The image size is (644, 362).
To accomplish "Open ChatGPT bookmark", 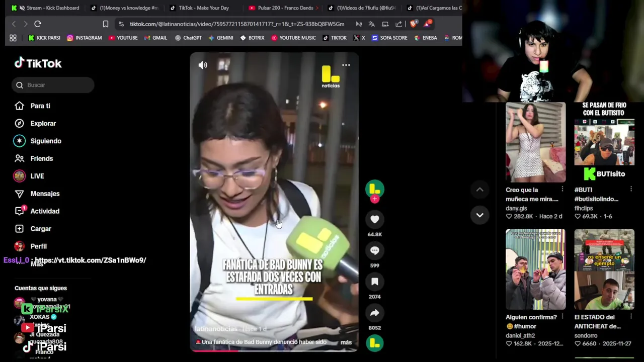I will point(188,38).
